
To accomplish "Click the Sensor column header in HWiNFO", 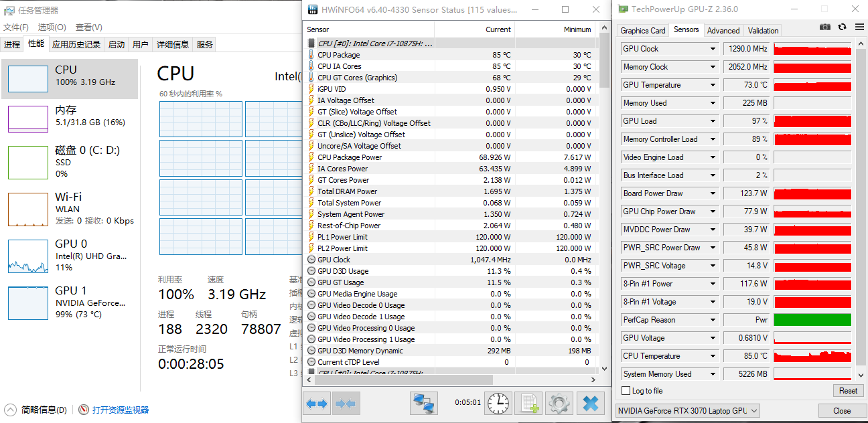I will pos(368,29).
